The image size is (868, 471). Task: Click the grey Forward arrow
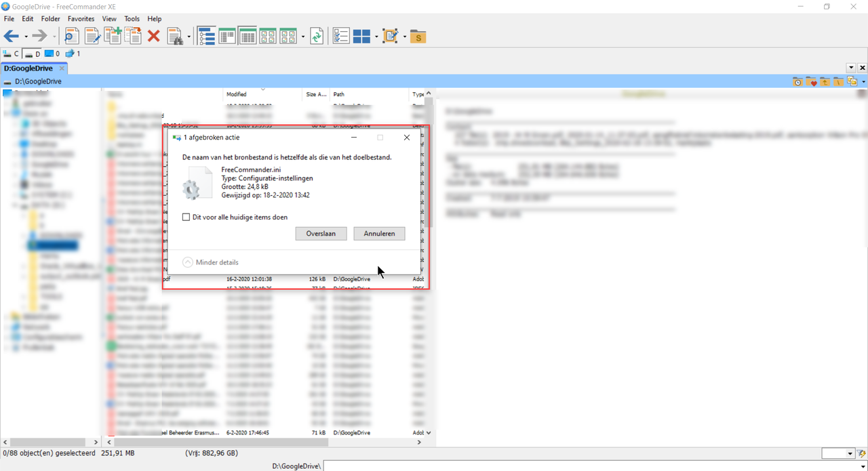[x=40, y=36]
